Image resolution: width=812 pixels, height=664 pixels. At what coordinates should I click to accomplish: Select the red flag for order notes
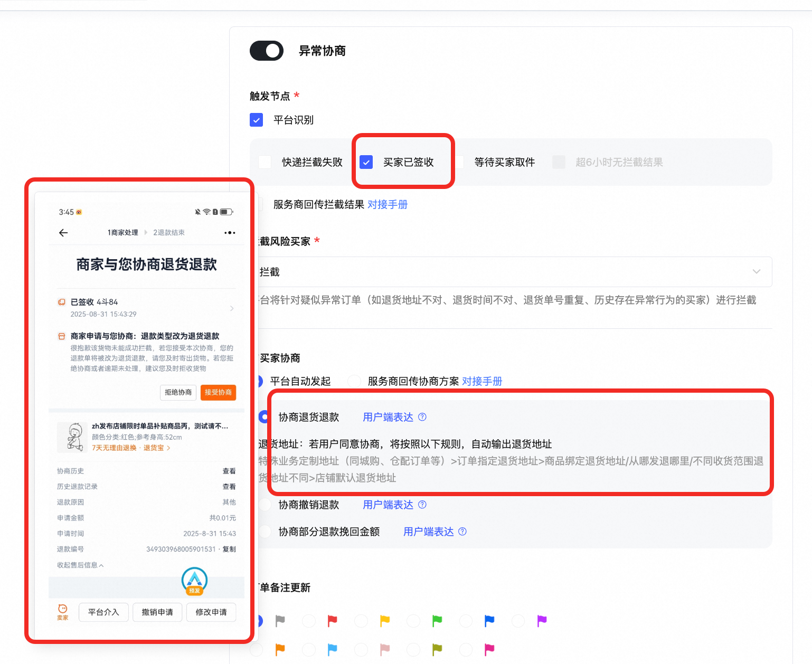332,621
